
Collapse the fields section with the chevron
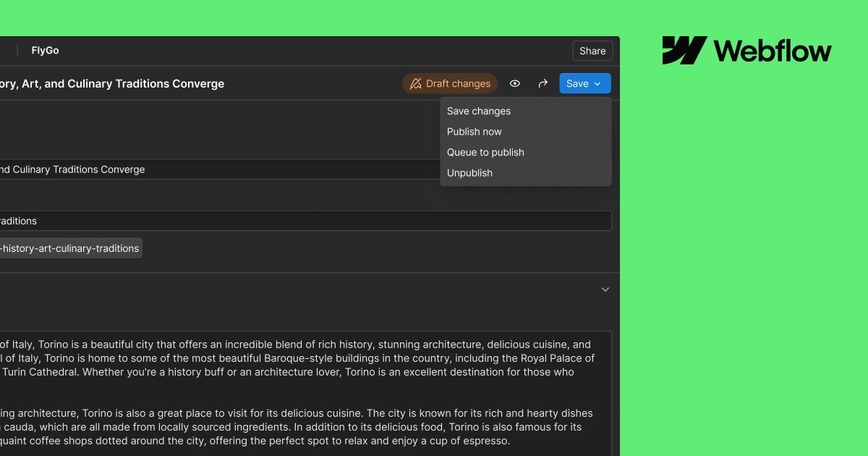605,289
